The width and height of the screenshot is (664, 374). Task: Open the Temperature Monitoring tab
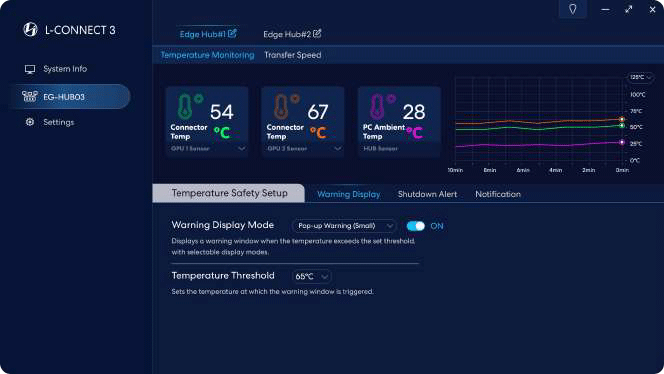tap(207, 55)
